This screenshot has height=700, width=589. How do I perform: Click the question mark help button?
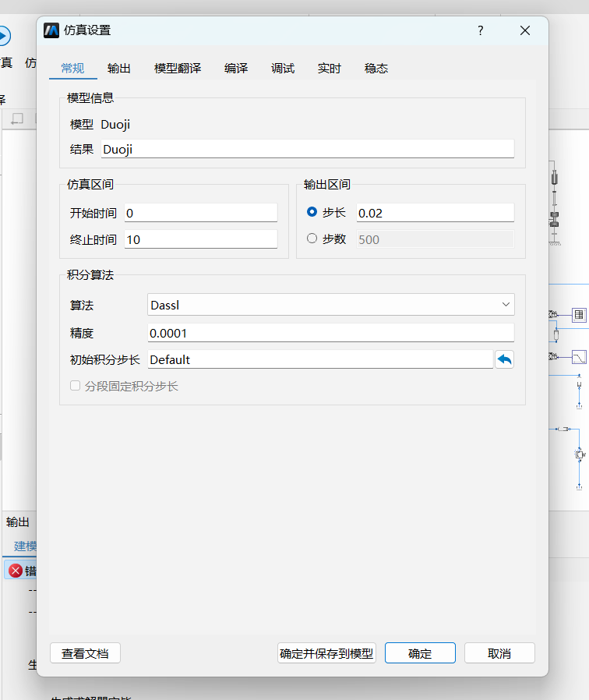[481, 30]
